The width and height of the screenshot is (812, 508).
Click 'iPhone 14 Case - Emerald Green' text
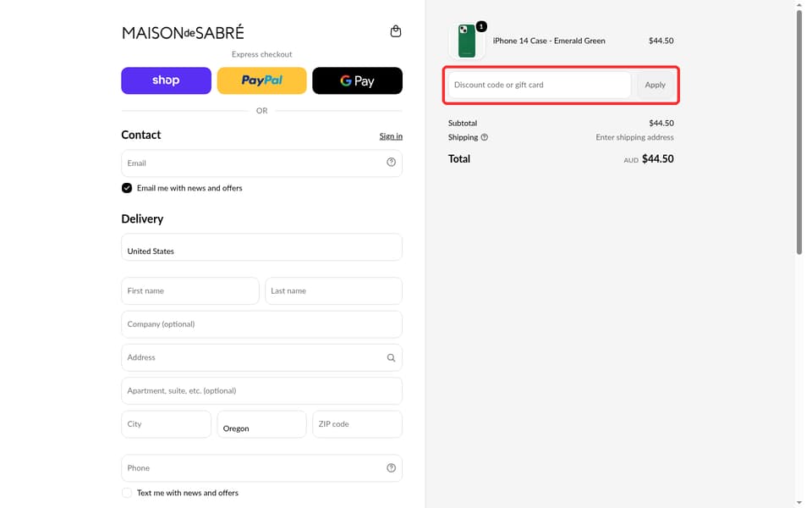[549, 41]
